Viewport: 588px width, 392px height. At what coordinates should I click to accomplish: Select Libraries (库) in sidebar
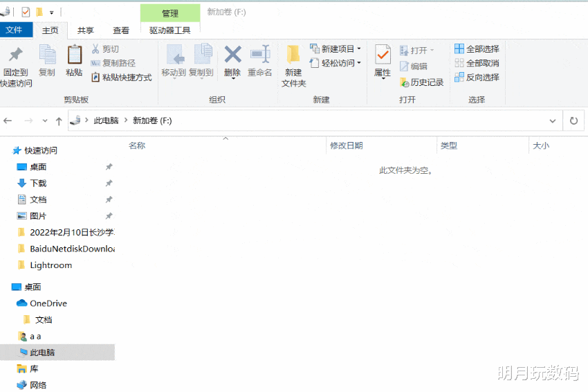[34, 369]
